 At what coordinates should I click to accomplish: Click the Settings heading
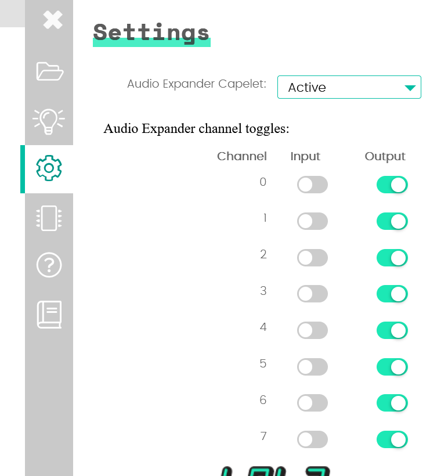tap(151, 33)
